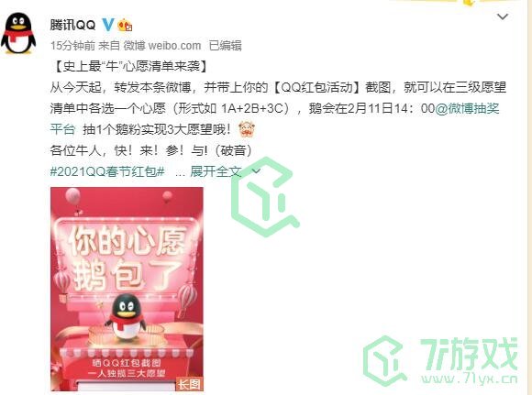Expand the post with 展开全文
This screenshot has height=395, width=532.
tap(216, 171)
